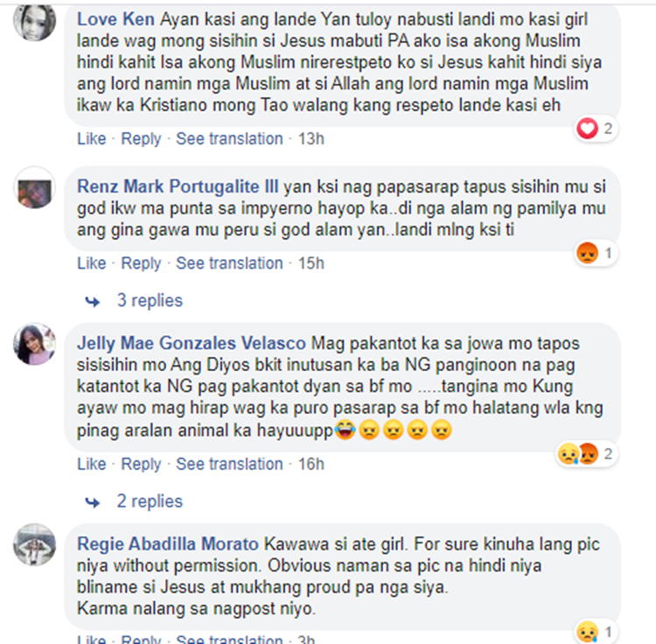Screen dimensions: 656x644
Task: Expand the 2 replies thread
Action: pyautogui.click(x=150, y=501)
